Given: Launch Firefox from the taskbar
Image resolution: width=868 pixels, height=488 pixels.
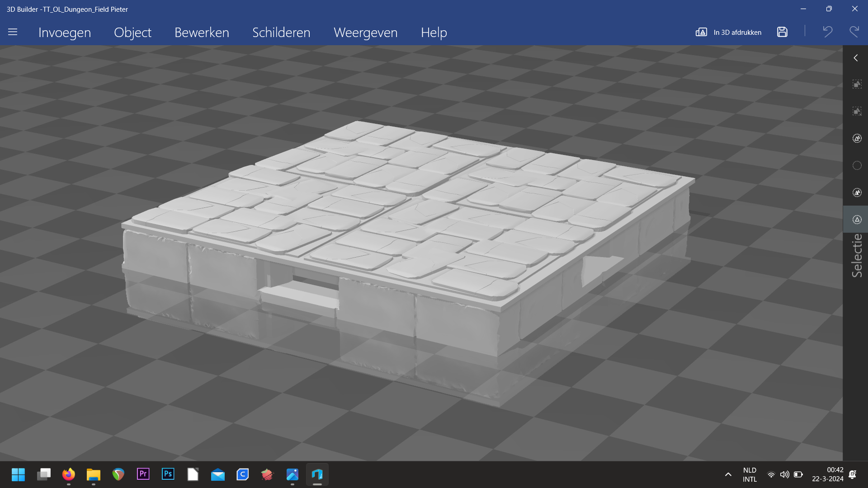Looking at the screenshot, I should pyautogui.click(x=69, y=474).
